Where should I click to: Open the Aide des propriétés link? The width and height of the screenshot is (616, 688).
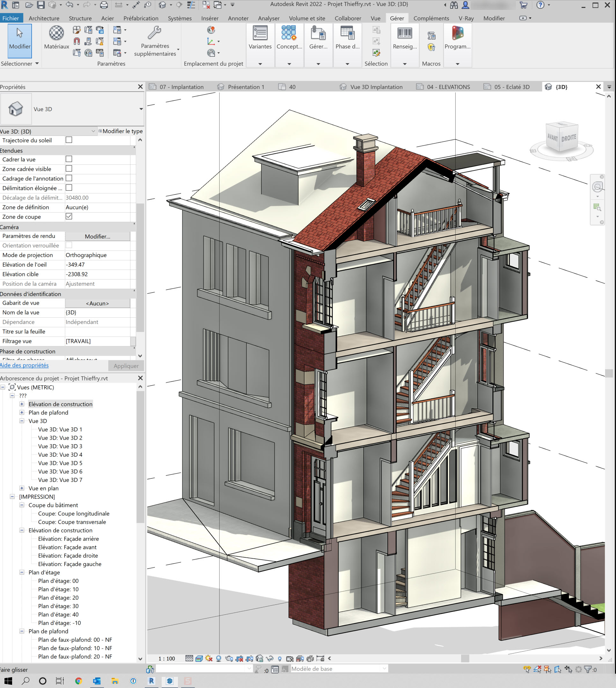pos(24,365)
